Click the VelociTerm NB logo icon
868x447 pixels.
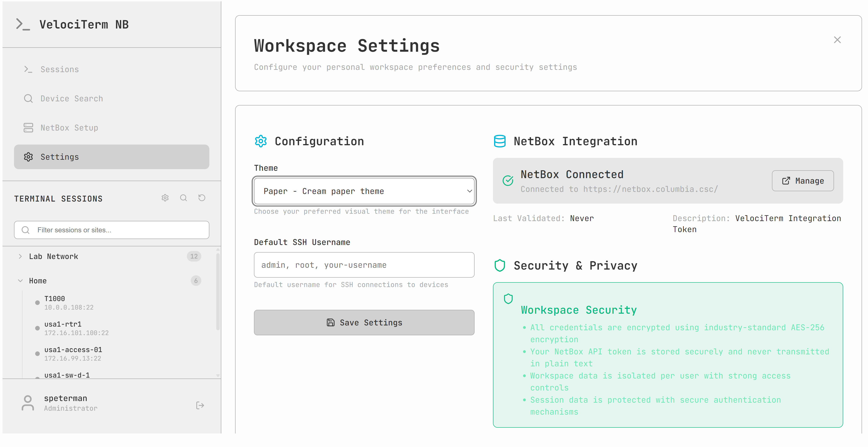[x=23, y=25]
